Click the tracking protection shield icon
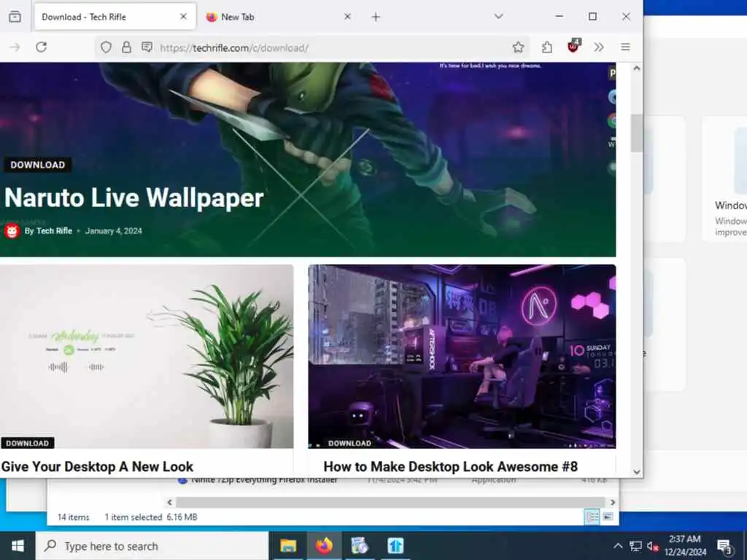 tap(107, 47)
